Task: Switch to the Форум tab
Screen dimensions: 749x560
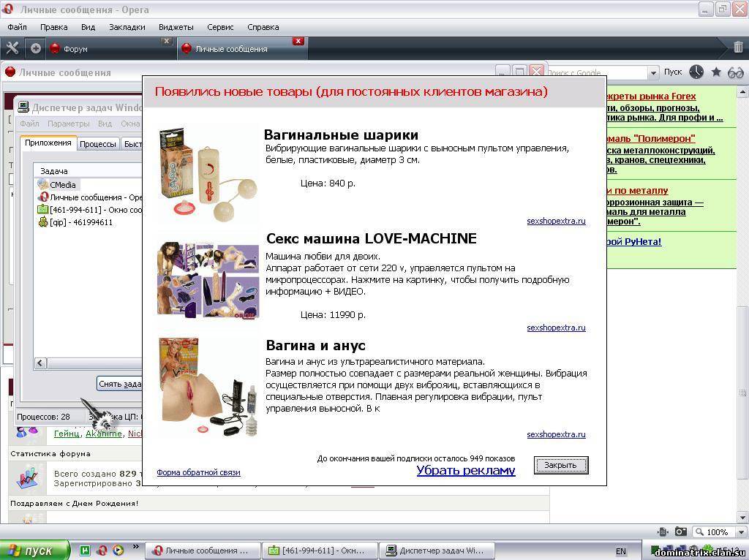Action: click(x=75, y=49)
